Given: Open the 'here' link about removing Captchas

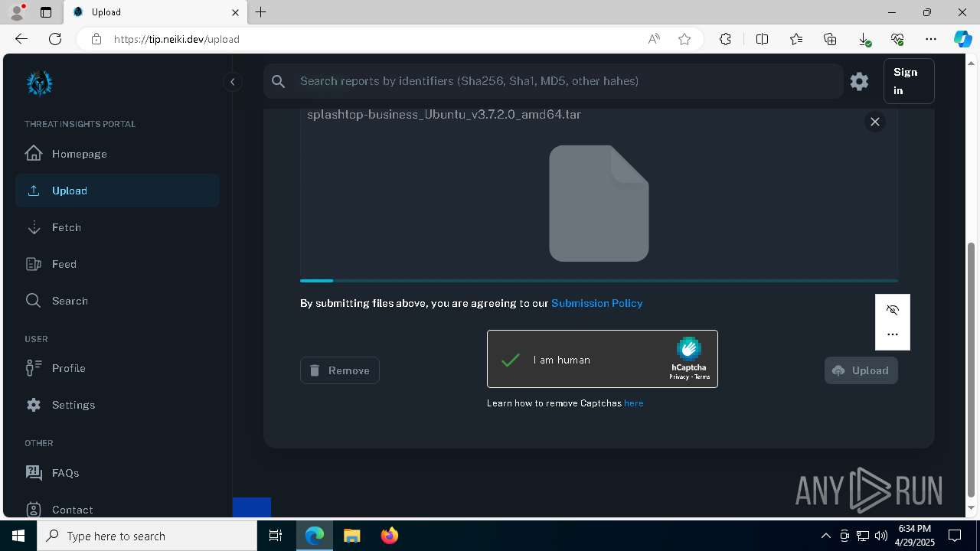Looking at the screenshot, I should 634,403.
